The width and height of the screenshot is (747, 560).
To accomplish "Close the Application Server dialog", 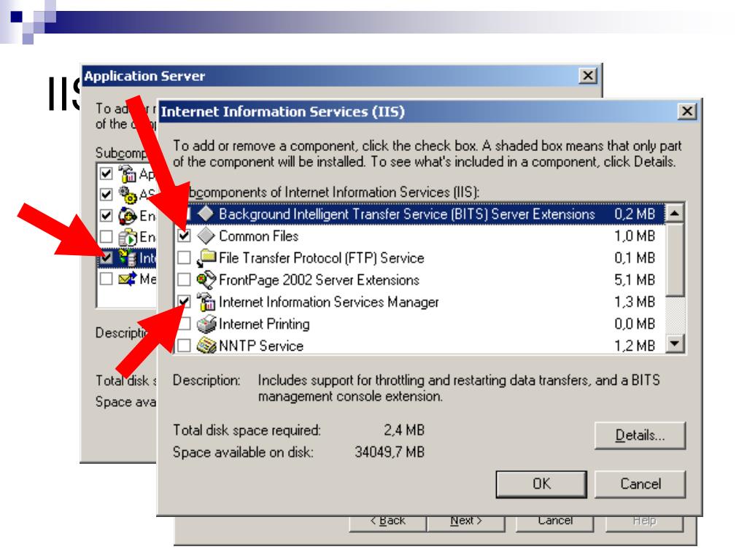I will 588,76.
